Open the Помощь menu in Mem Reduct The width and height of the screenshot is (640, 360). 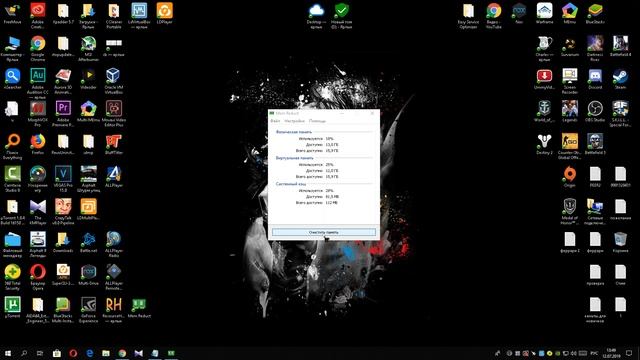coord(317,121)
